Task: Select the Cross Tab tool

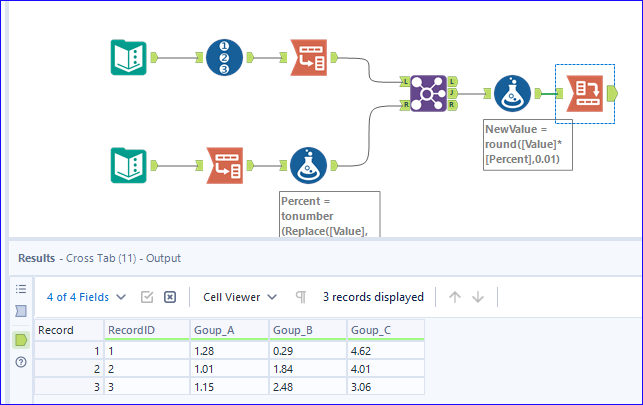Action: 585,93
